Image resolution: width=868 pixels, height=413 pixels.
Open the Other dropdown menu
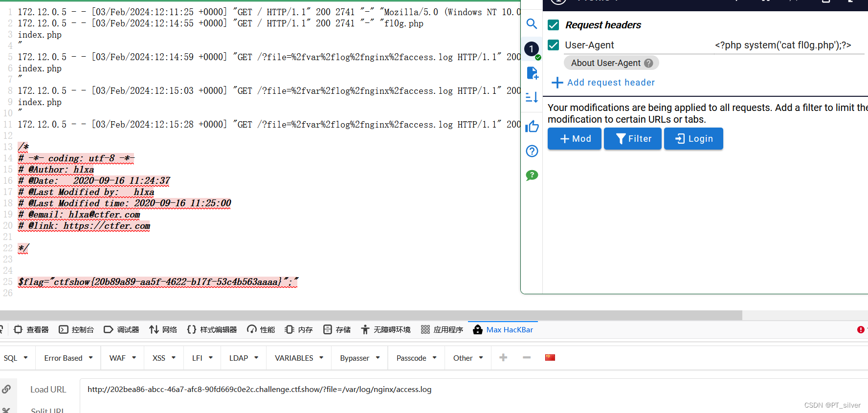[x=468, y=358]
